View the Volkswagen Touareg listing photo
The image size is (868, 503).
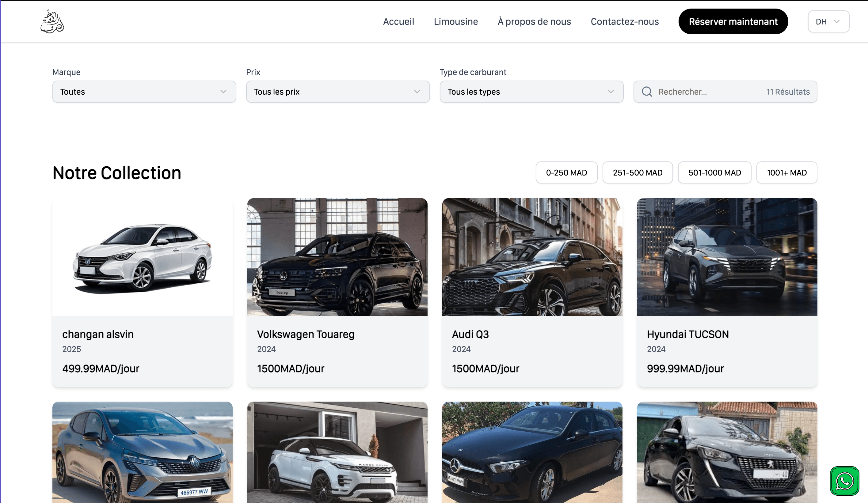click(x=337, y=257)
